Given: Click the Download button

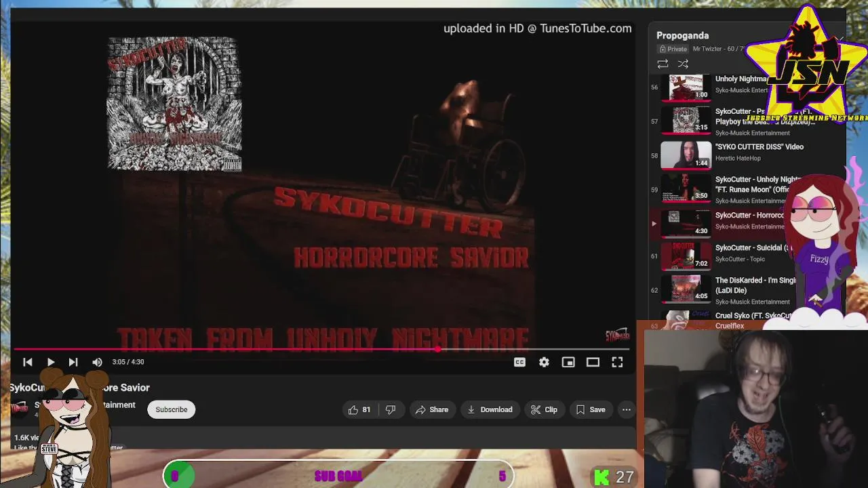Looking at the screenshot, I should [x=490, y=409].
